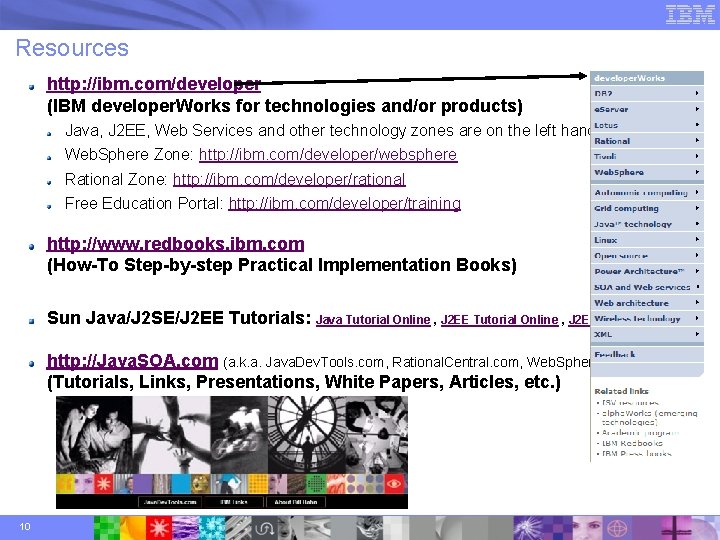Screen dimensions: 720x540
Task: Click the "Resources" slide title
Action: coord(72,48)
